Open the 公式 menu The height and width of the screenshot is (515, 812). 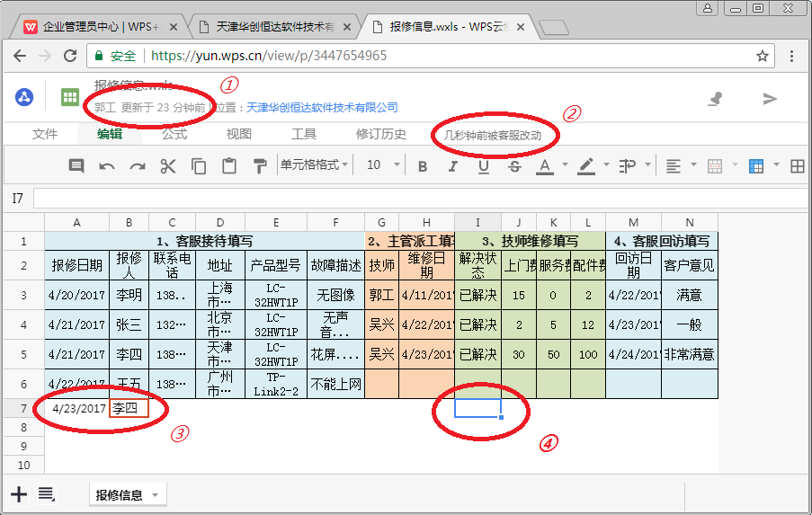pos(174,134)
